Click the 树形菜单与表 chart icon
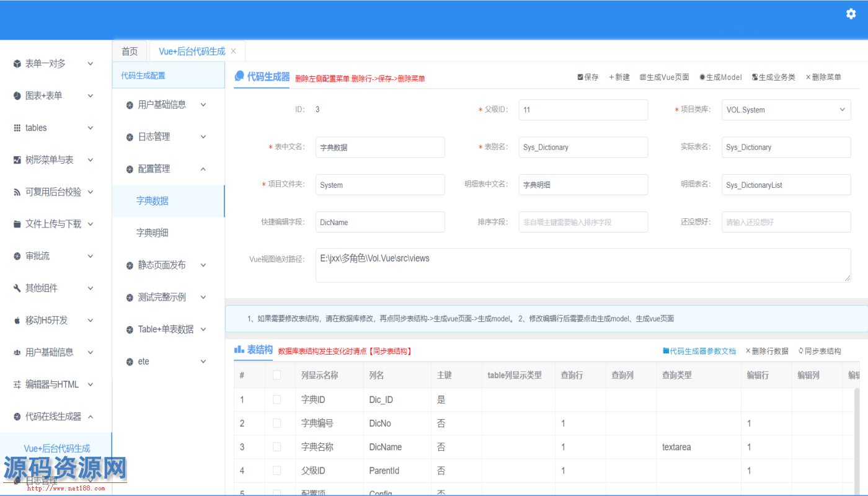This screenshot has height=496, width=868. tap(17, 160)
